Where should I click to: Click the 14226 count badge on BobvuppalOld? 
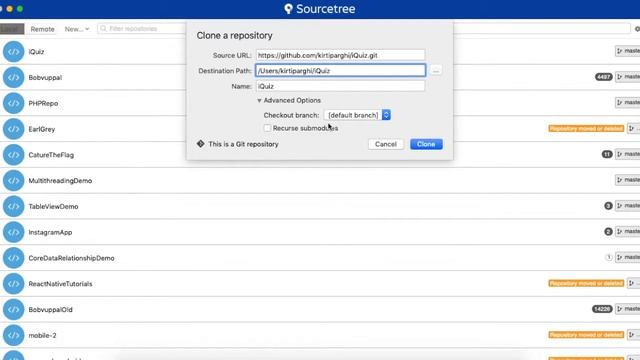(602, 309)
